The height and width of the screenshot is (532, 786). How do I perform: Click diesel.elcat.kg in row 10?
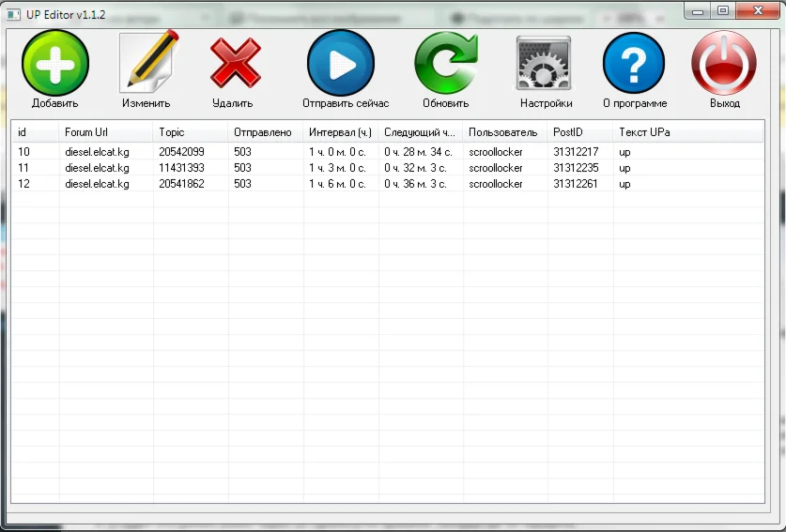(97, 152)
